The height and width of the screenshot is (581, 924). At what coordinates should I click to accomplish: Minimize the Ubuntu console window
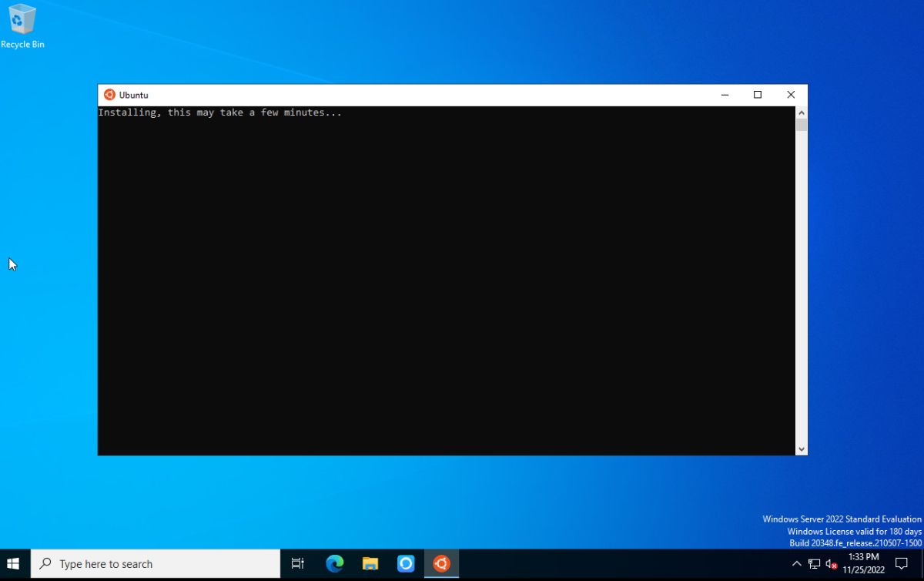coord(725,94)
